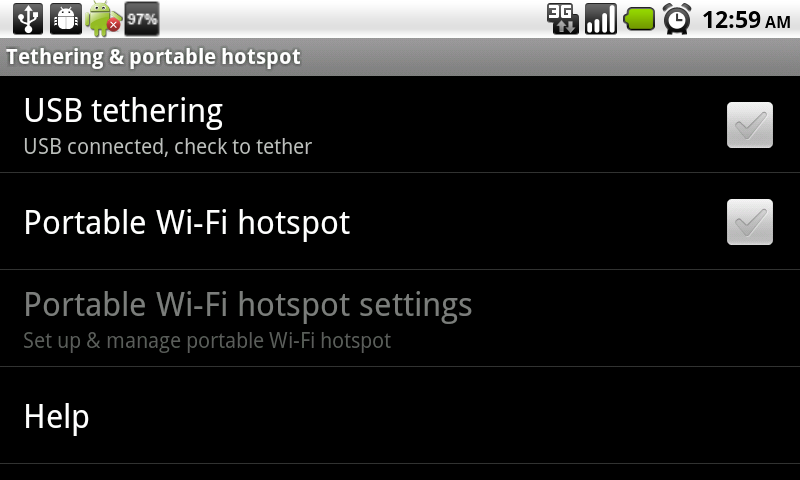The image size is (800, 480).
Task: Tap 'USB connected, check to tether' subtitle
Action: click(167, 147)
